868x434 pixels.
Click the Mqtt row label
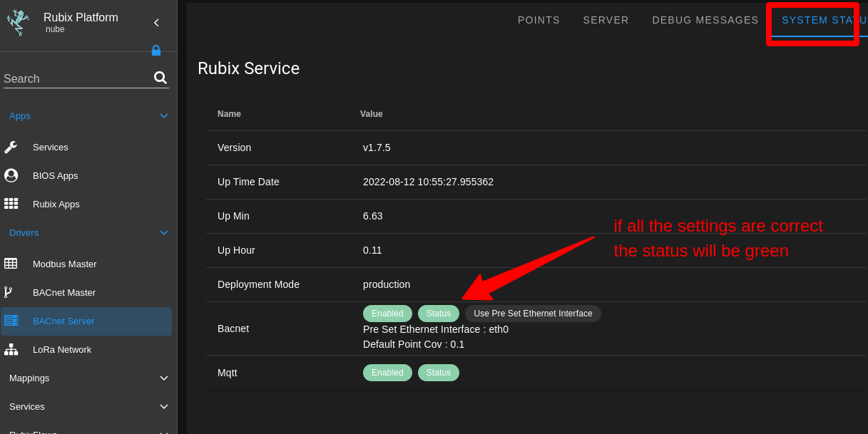(228, 373)
